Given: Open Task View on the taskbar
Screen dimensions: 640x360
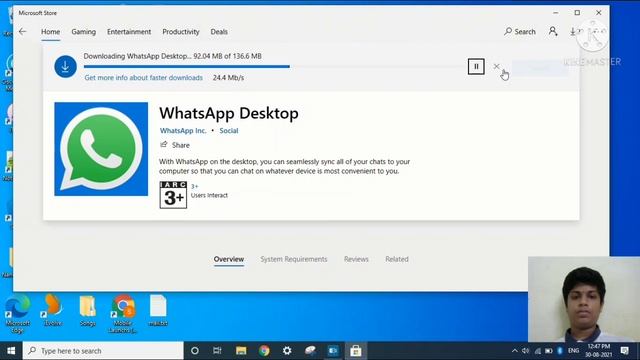Looking at the screenshot, I should (x=217, y=351).
